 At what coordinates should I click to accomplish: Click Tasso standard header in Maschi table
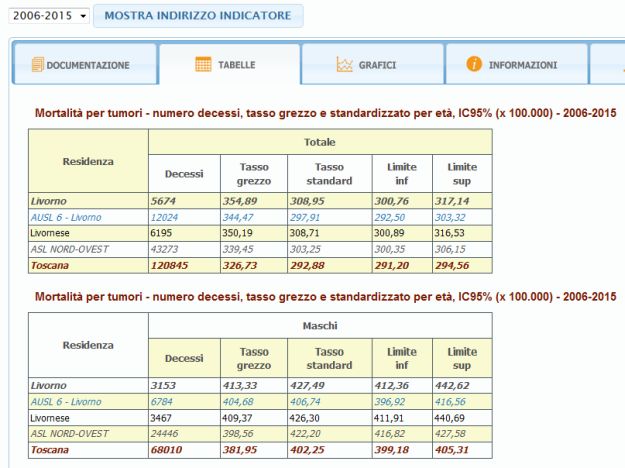pos(329,358)
